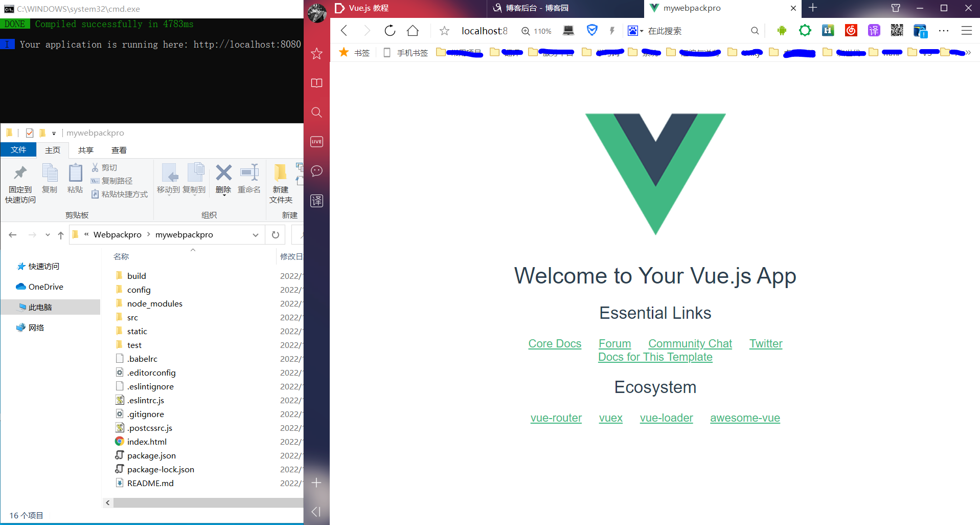The width and height of the screenshot is (980, 525).
Task: Open the Core Docs link
Action: 555,344
